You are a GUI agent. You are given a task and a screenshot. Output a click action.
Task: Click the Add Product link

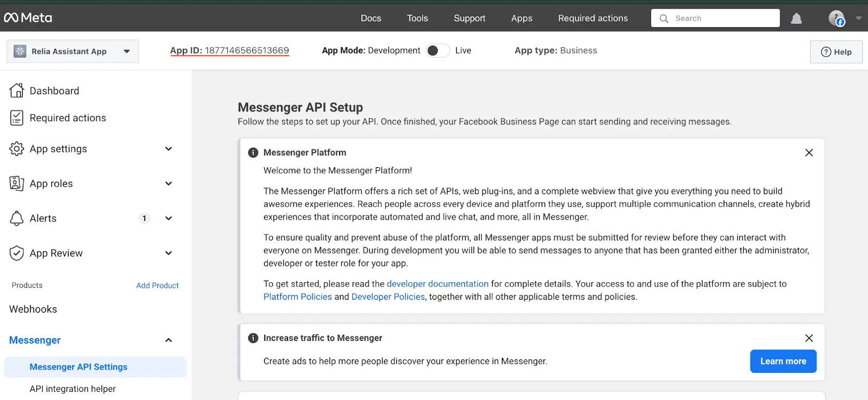(157, 285)
